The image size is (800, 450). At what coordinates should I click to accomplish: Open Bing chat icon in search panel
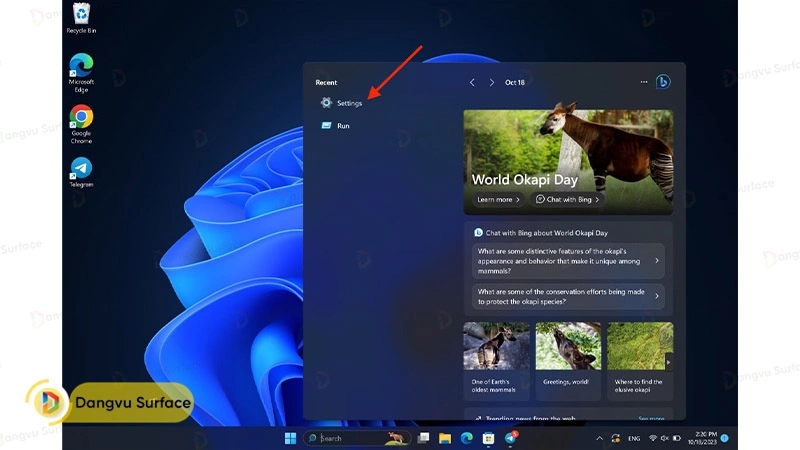663,82
